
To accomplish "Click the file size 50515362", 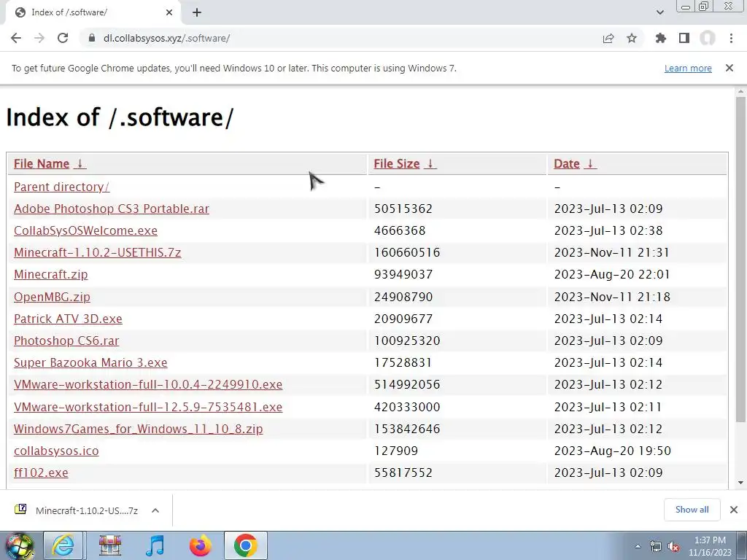I will [x=403, y=209].
